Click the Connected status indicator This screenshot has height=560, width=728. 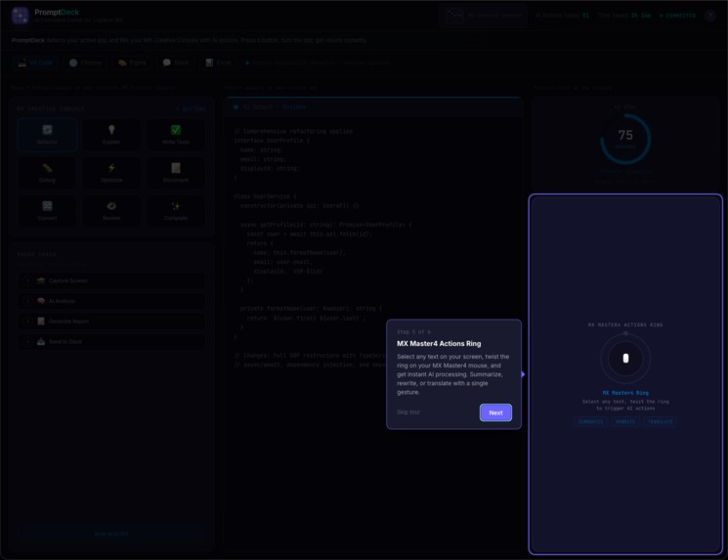677,16
